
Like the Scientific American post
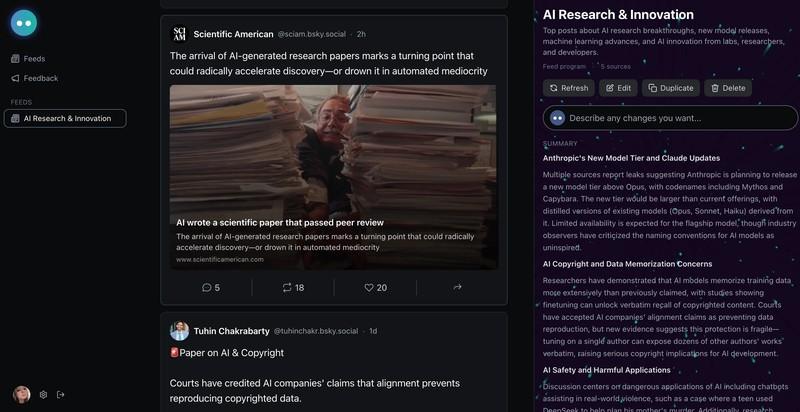coord(375,287)
